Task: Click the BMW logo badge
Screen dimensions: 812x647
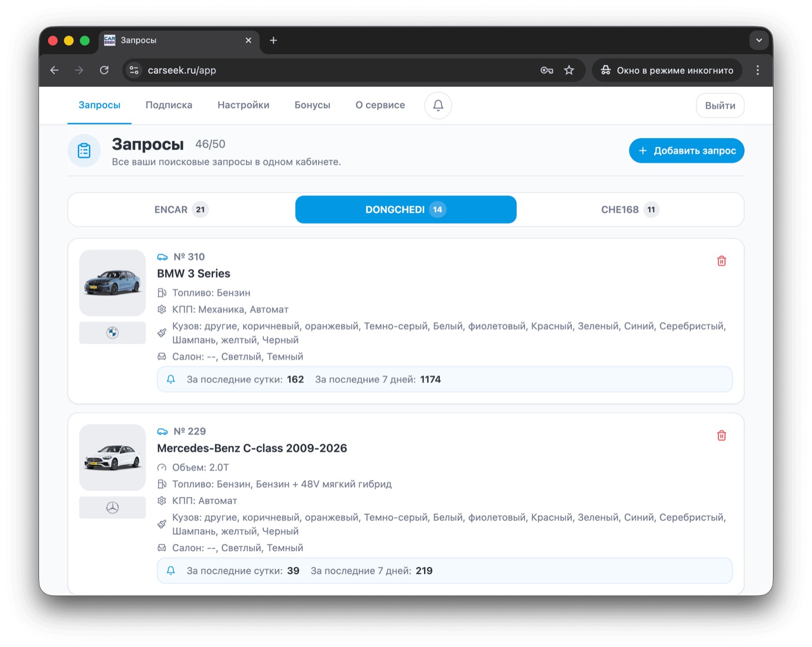Action: pyautogui.click(x=112, y=333)
